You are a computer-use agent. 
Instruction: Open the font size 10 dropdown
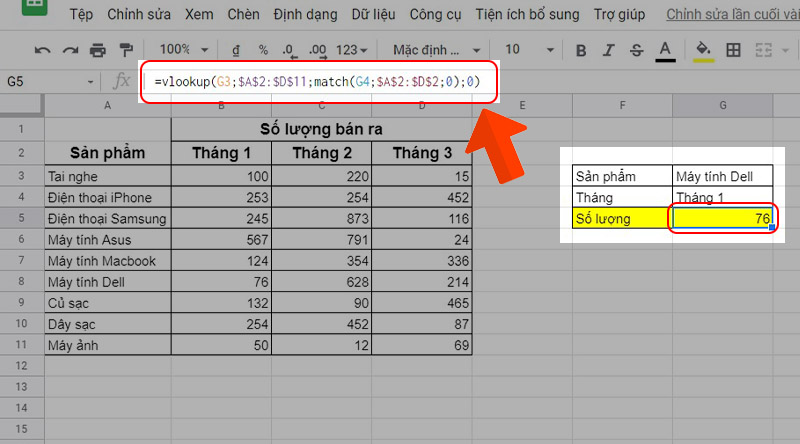coord(529,50)
